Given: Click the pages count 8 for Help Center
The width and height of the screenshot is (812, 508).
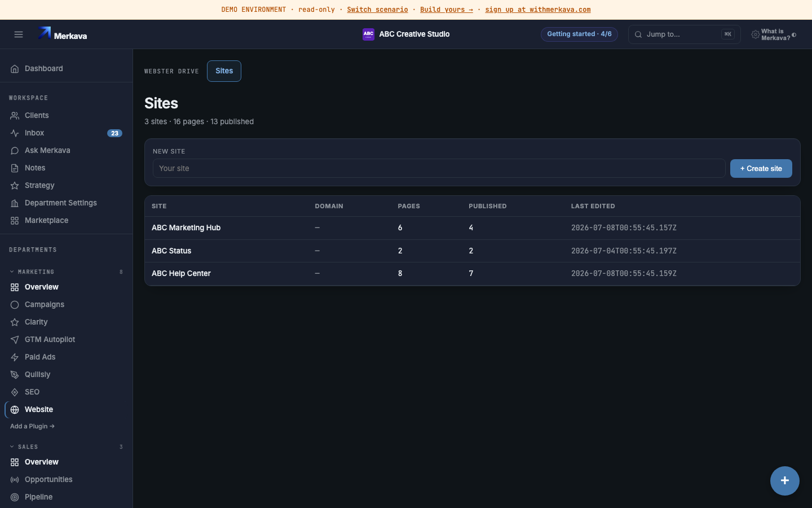Looking at the screenshot, I should [x=400, y=274].
